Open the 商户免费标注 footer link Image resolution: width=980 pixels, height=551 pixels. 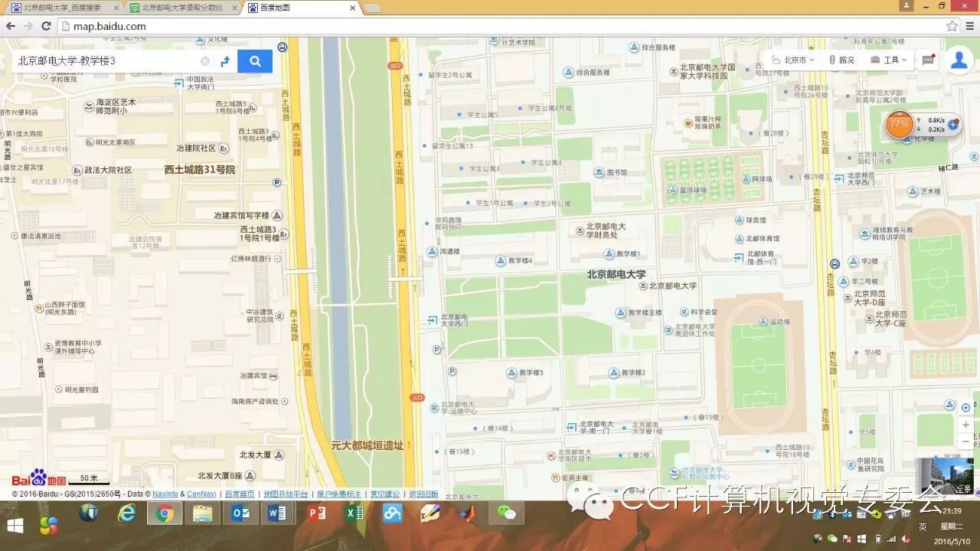coord(338,494)
